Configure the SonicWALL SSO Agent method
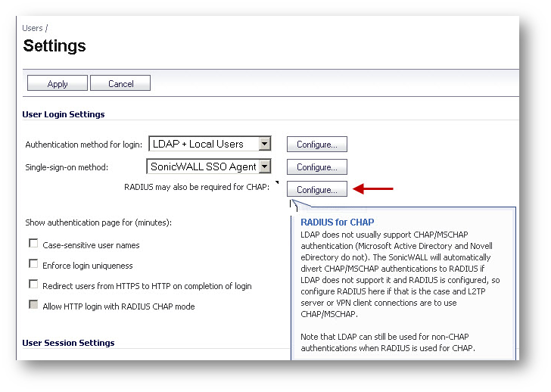Image resolution: width=551 pixels, height=392 pixels. pos(317,166)
